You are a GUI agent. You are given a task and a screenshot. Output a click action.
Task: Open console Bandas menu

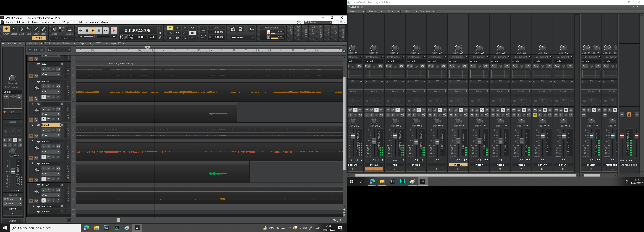pyautogui.click(x=374, y=12)
